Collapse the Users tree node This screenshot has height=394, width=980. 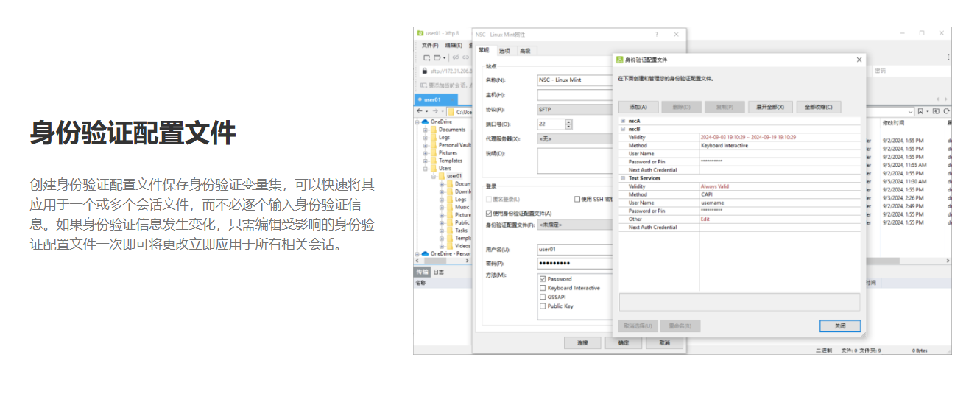[425, 169]
